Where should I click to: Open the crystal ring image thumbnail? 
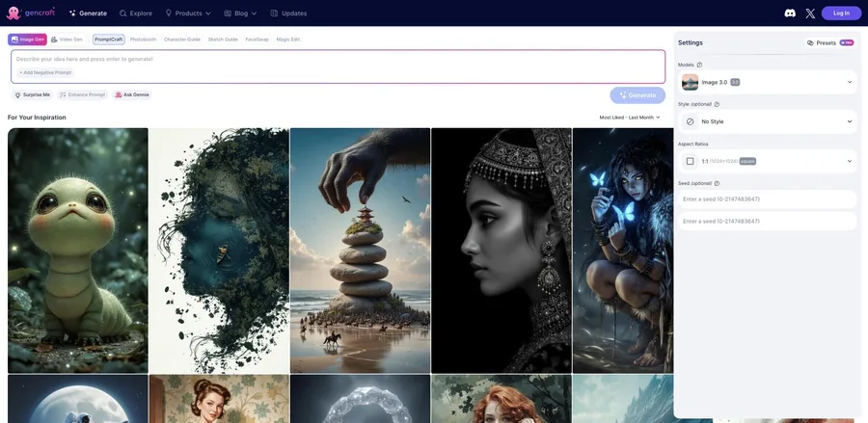coord(361,399)
